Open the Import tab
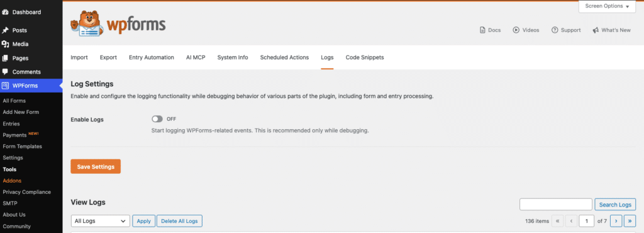The image size is (644, 233). click(79, 57)
